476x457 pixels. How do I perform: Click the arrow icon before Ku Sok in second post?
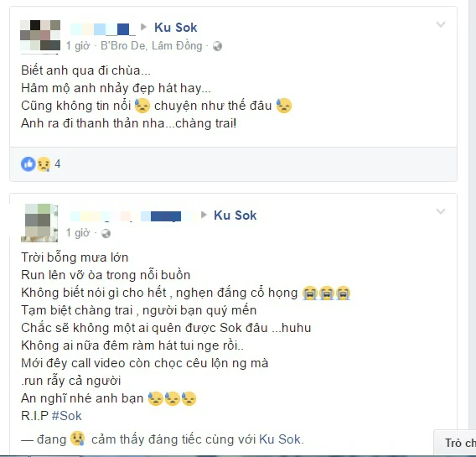coord(204,215)
